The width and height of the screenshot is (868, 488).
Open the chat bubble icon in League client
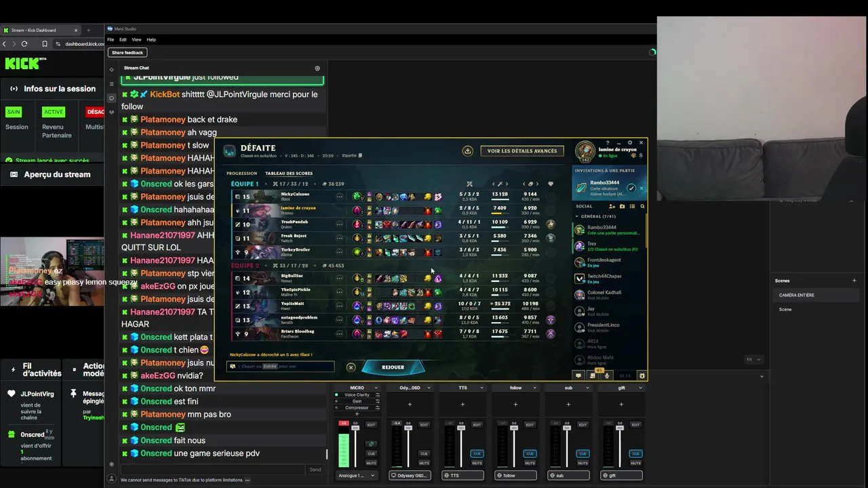(578, 375)
